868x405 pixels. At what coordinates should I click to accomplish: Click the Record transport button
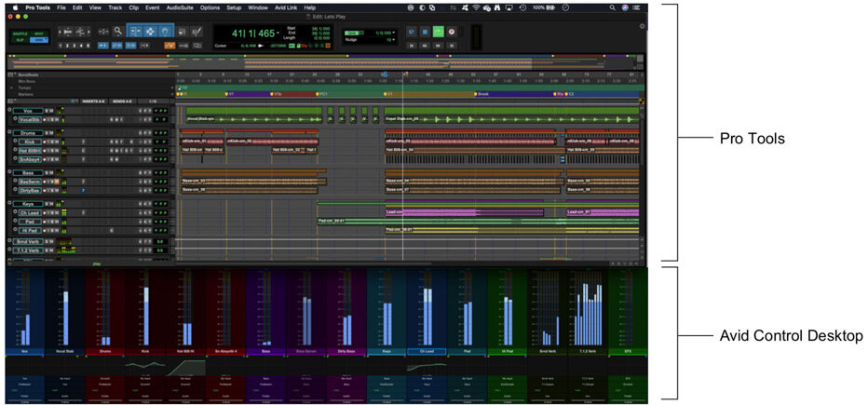[452, 32]
